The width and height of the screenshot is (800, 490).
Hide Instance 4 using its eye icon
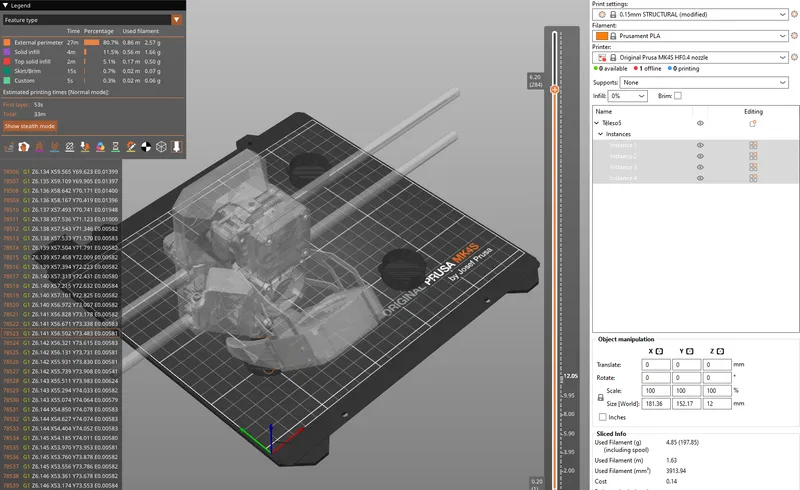(x=700, y=178)
